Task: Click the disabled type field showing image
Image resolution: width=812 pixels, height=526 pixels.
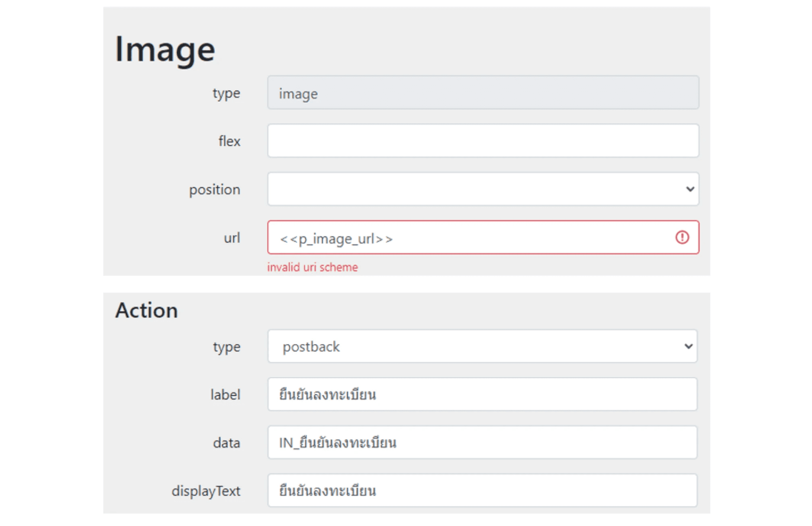Action: click(x=483, y=93)
